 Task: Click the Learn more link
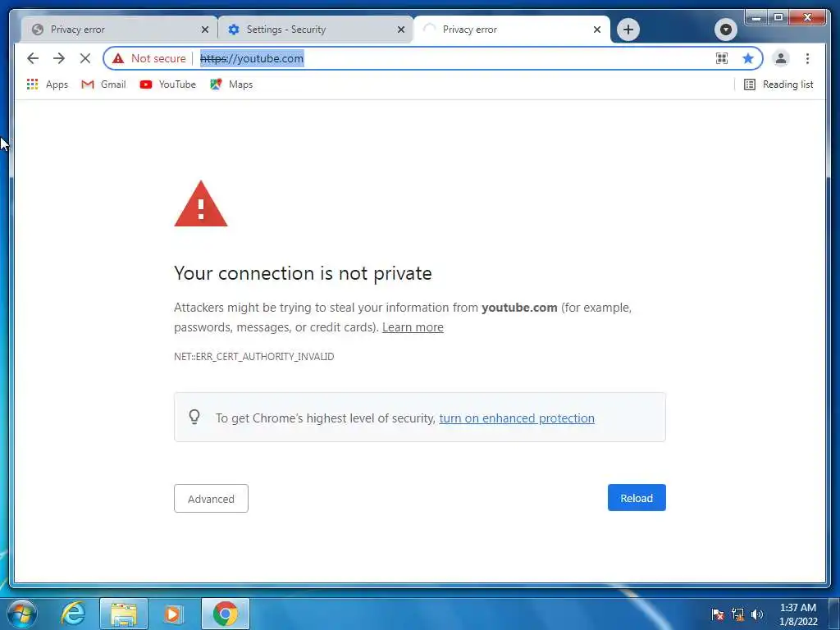point(413,327)
